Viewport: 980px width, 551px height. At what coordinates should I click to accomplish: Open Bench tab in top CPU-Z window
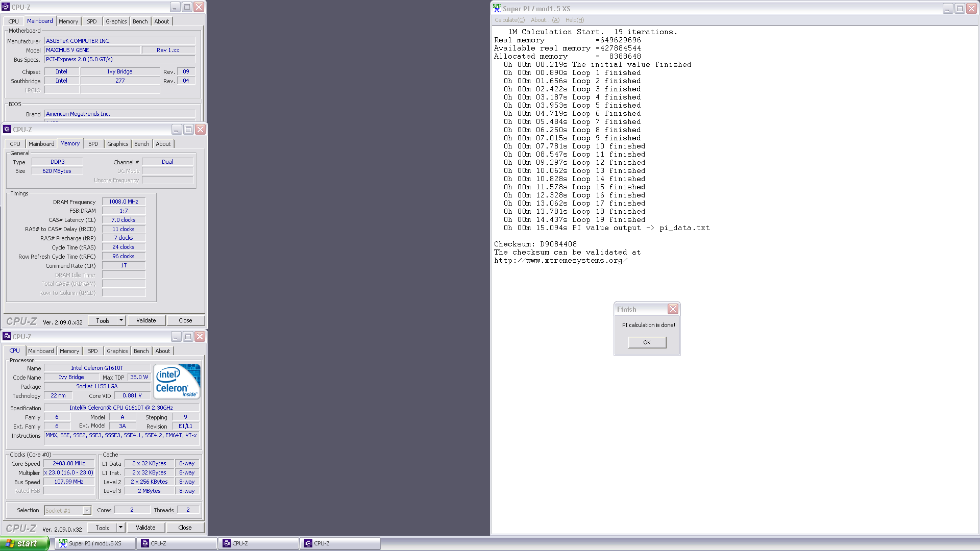[140, 21]
